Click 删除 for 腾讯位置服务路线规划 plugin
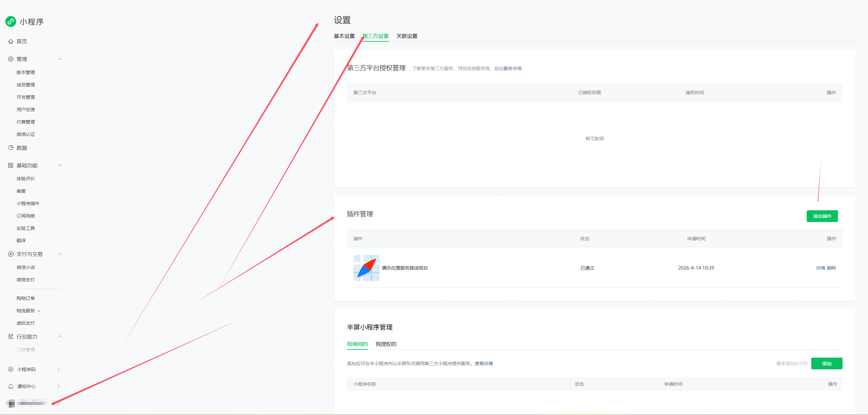Screen dimensions: 868x415 [831, 268]
